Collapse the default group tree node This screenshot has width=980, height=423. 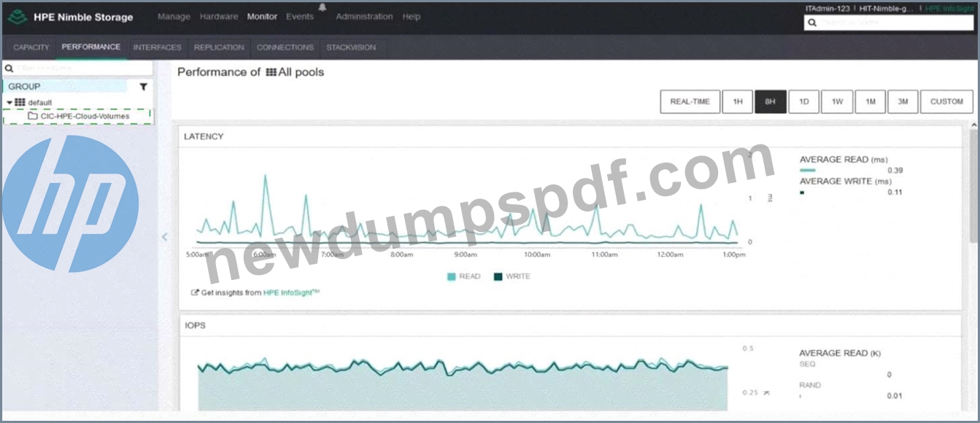click(x=9, y=102)
